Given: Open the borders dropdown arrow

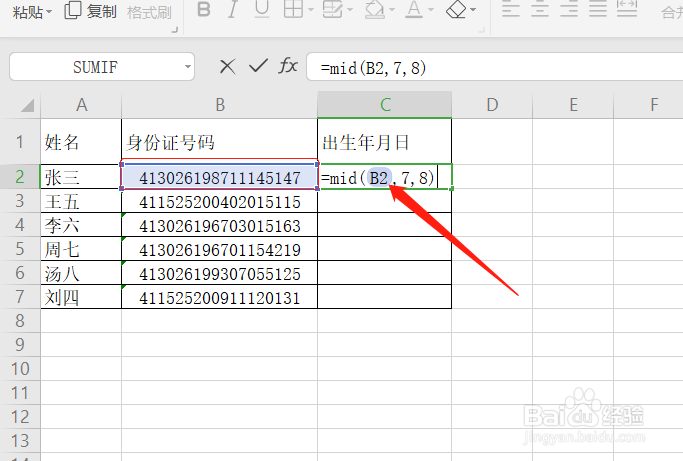Looking at the screenshot, I should pos(311,10).
